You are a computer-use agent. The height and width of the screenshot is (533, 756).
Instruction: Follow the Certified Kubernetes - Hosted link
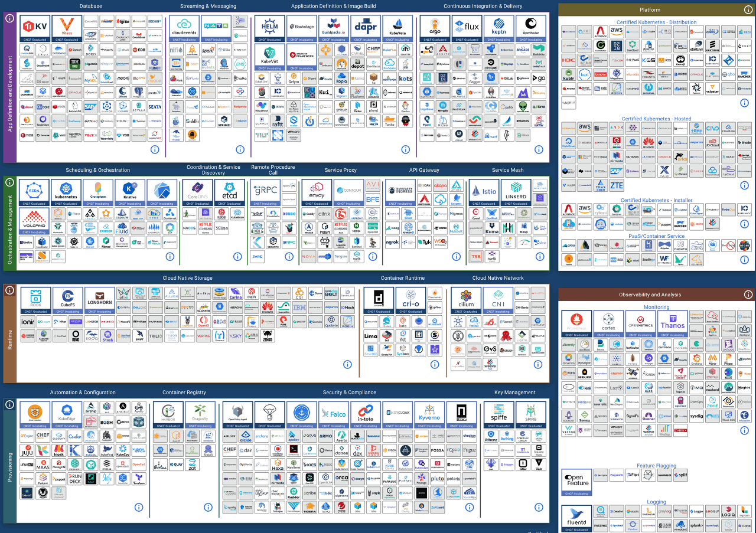click(x=656, y=119)
